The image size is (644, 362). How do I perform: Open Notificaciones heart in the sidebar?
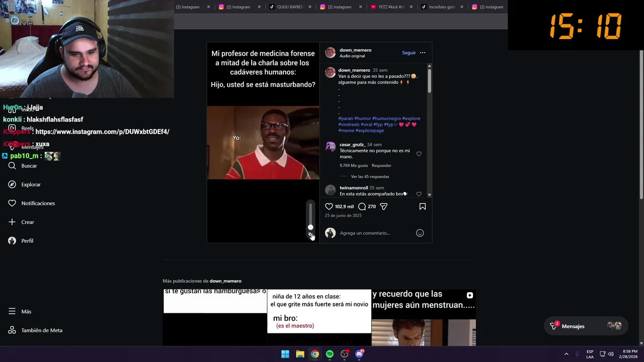pos(12,203)
